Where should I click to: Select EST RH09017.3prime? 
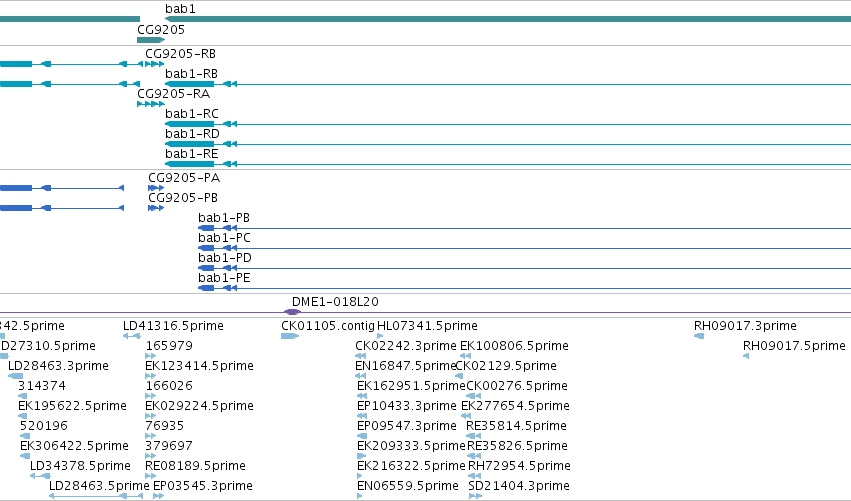[x=745, y=326]
